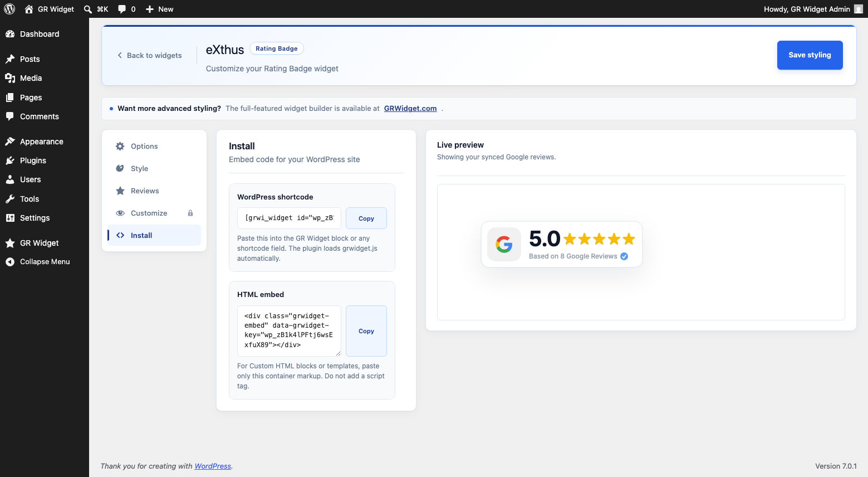Open Dashboard in the admin menu

[45, 34]
